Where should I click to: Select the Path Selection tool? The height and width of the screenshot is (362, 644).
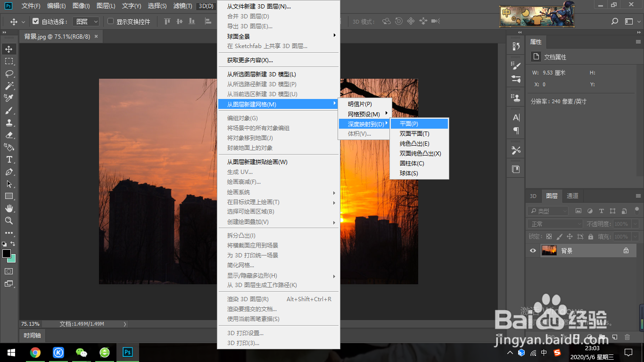coord(9,184)
